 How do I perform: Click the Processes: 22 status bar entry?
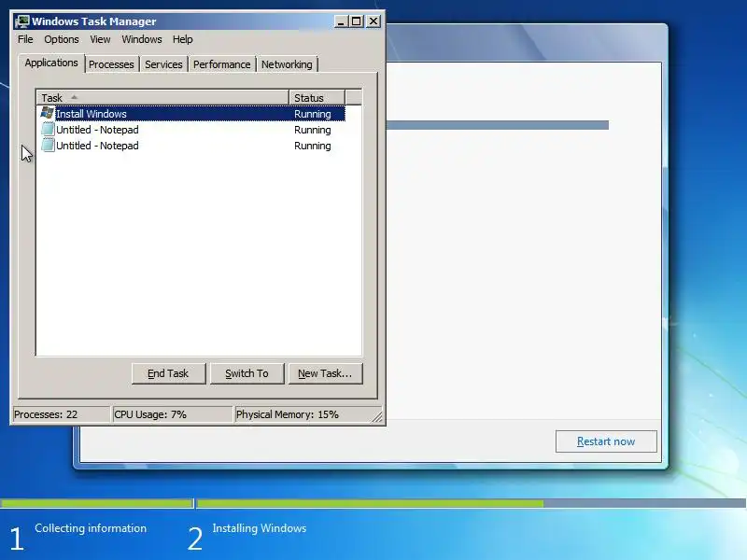[62, 414]
